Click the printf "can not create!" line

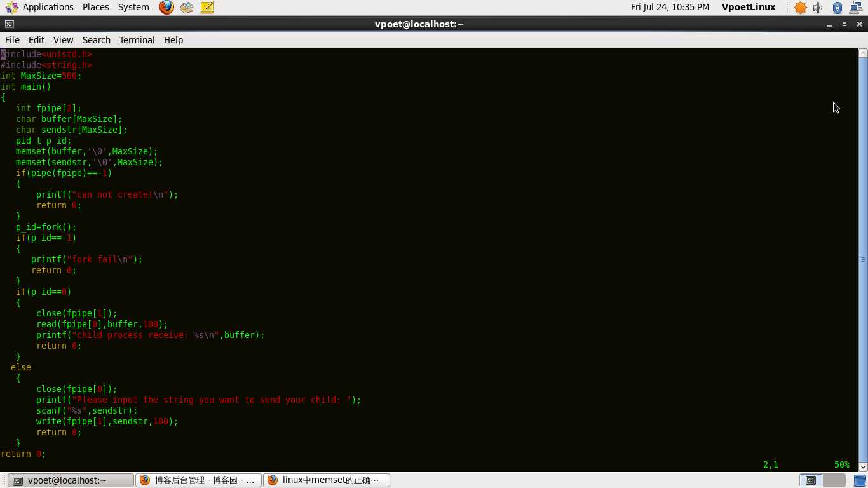click(107, 194)
